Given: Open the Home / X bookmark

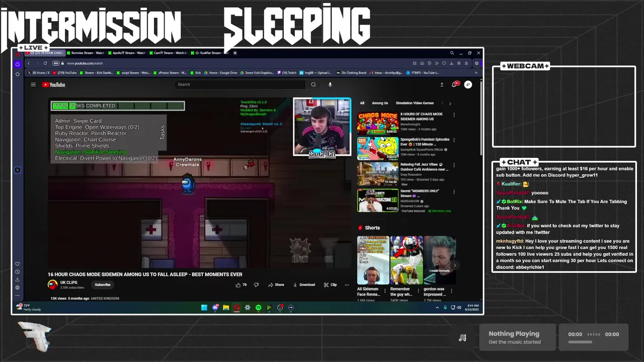Looking at the screenshot, I should (x=39, y=73).
